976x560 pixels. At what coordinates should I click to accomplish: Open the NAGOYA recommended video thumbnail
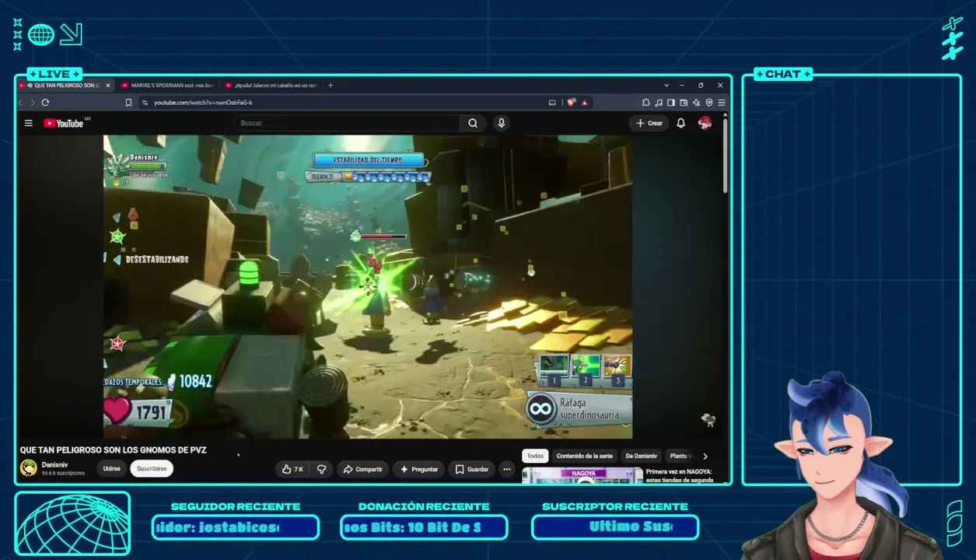pyautogui.click(x=582, y=475)
